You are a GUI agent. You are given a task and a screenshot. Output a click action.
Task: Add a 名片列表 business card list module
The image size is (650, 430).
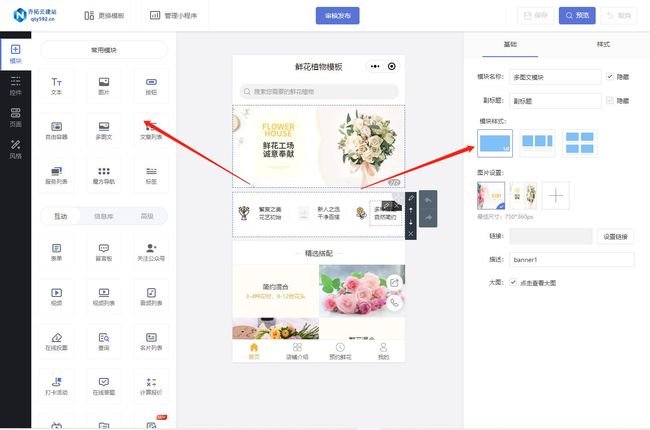[151, 342]
